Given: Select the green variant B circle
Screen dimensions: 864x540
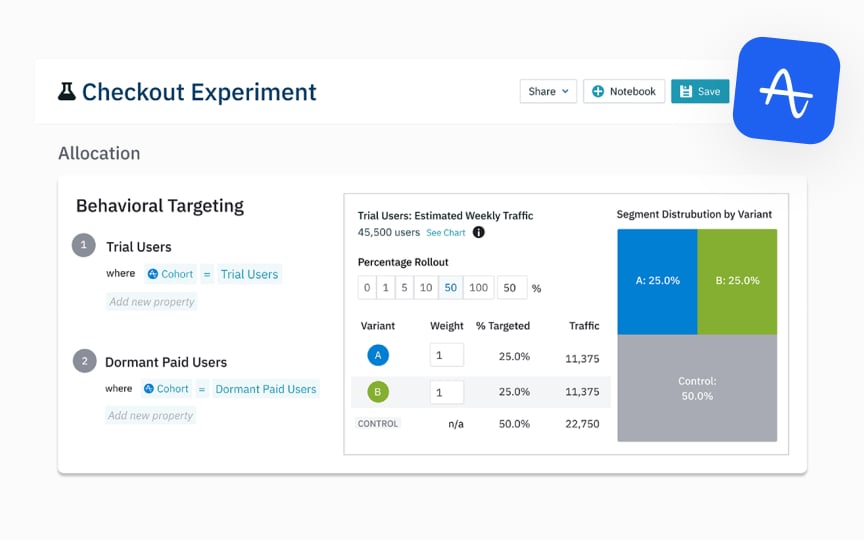Looking at the screenshot, I should coord(378,392).
